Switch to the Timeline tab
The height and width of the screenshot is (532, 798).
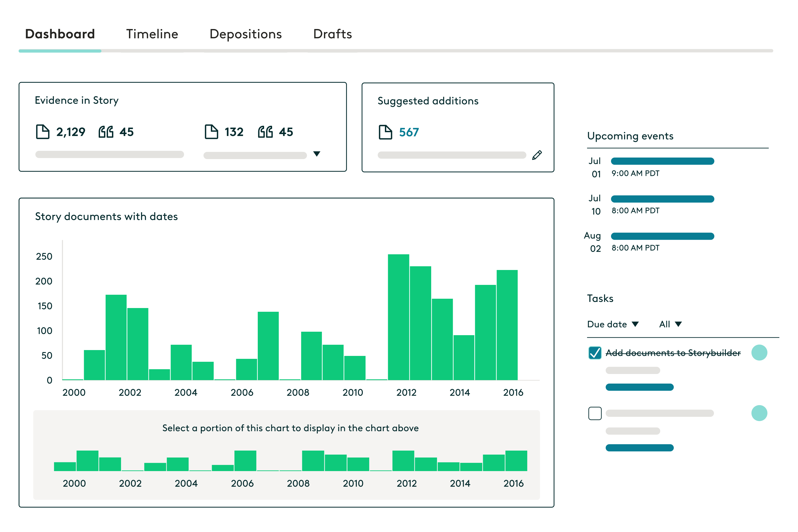tap(152, 34)
